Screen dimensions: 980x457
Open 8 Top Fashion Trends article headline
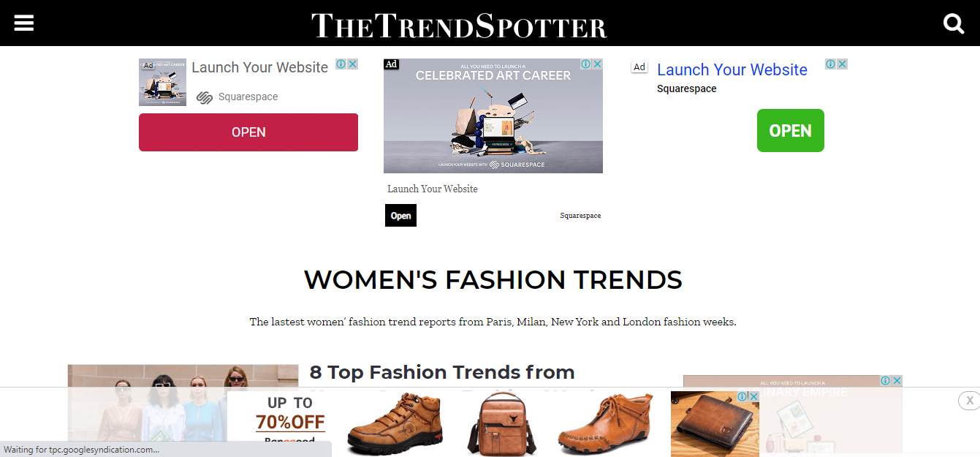(x=442, y=372)
